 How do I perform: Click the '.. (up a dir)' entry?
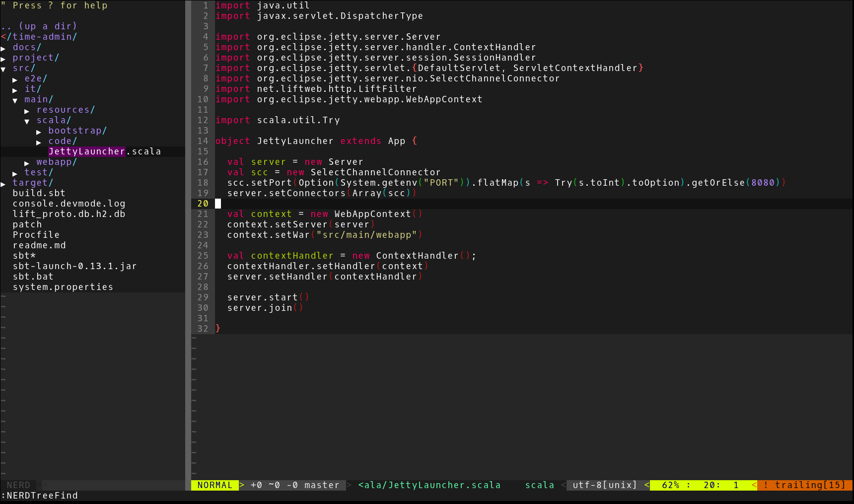[39, 26]
